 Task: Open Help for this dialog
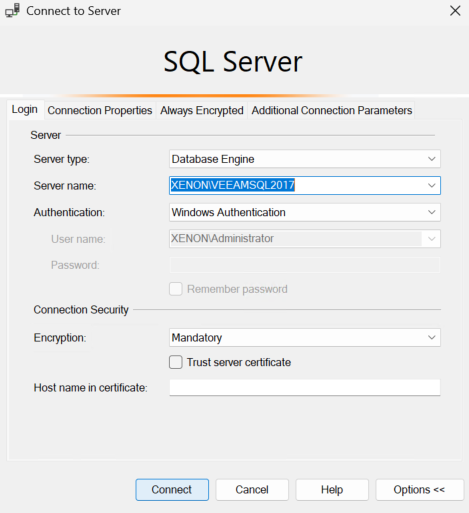[x=332, y=490]
